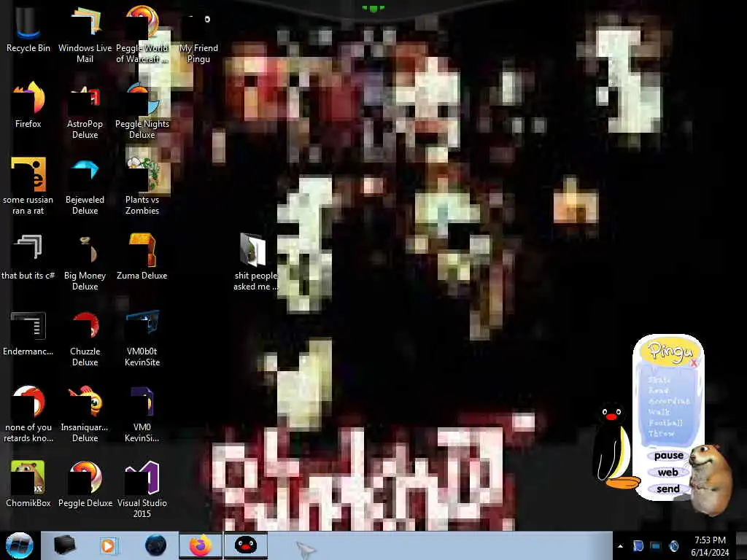Select 'none of you retards kno...' desktop icon
The height and width of the screenshot is (560, 747).
click(28, 414)
